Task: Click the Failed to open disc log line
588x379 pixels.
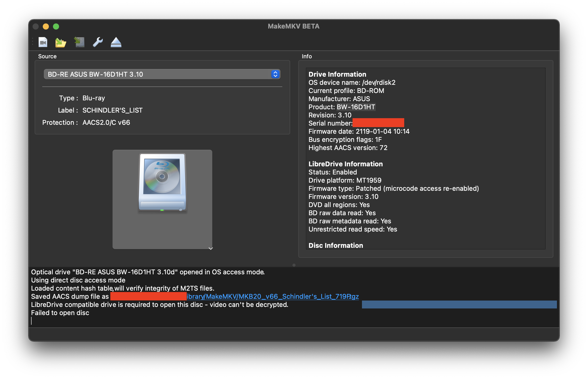Action: point(60,313)
